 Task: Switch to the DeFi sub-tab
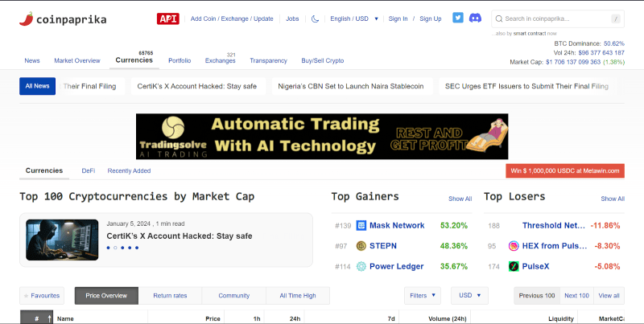click(89, 170)
